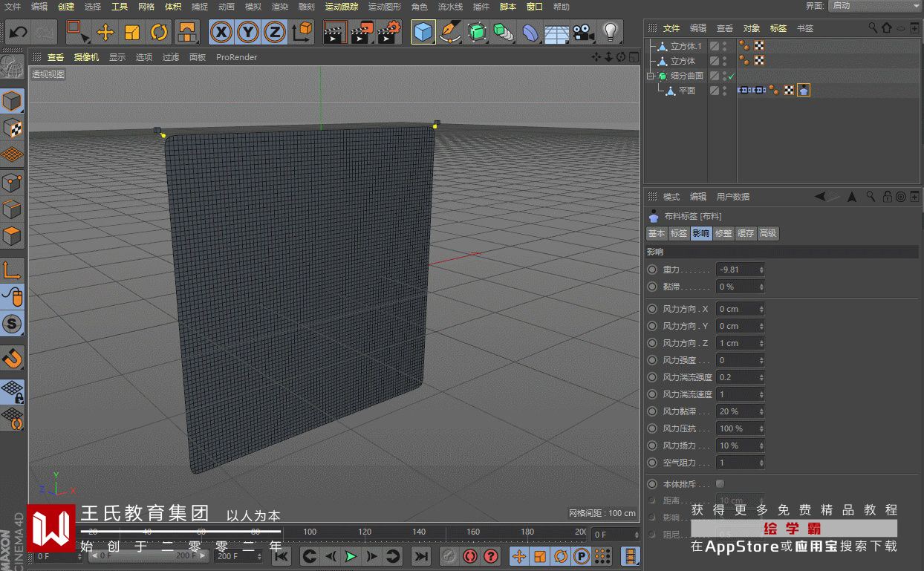The width and height of the screenshot is (924, 571).
Task: Add a Cube primitive from the toolbar
Action: click(423, 32)
